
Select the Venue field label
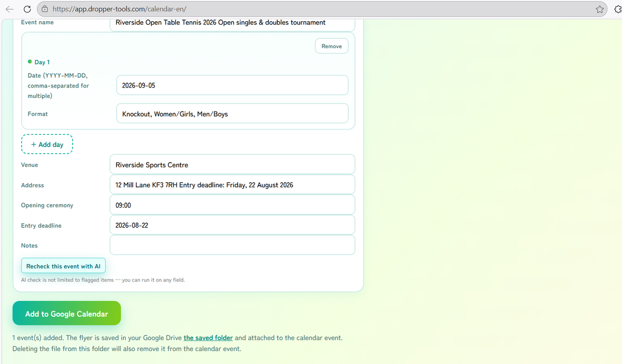(x=30, y=165)
